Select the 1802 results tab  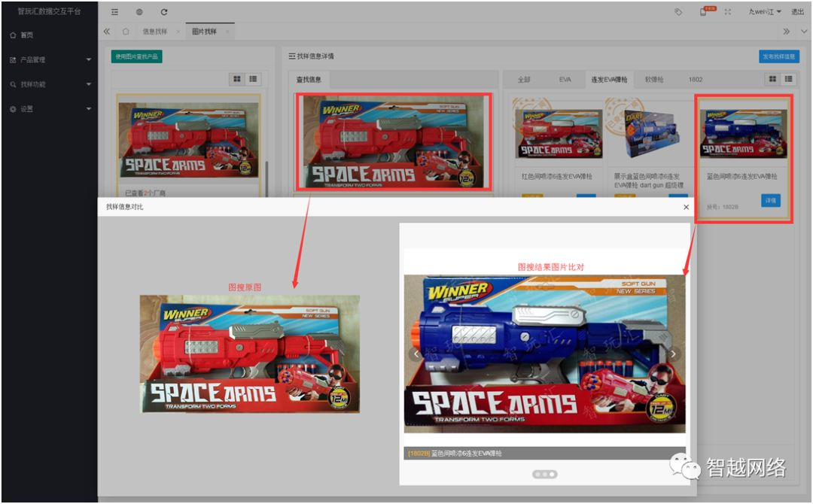pos(696,80)
